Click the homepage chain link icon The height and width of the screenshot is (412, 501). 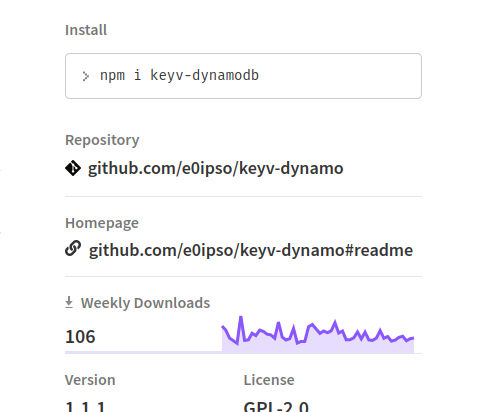pos(73,248)
